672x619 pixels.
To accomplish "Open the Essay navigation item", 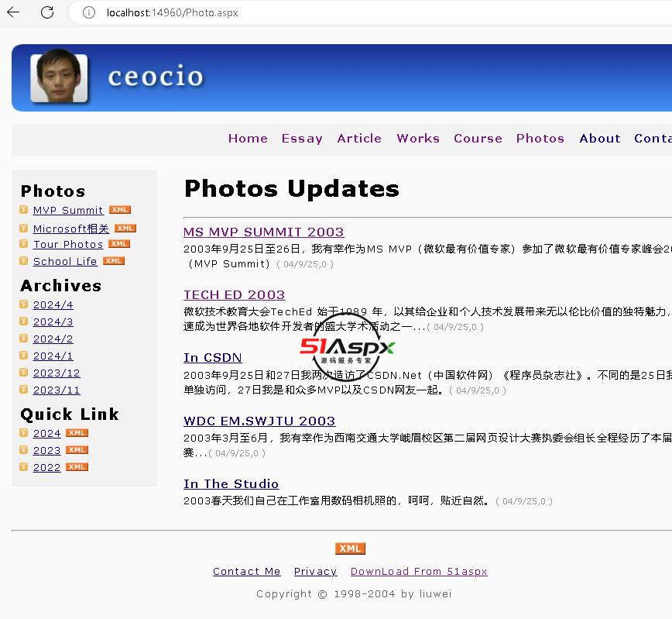I will 302,138.
